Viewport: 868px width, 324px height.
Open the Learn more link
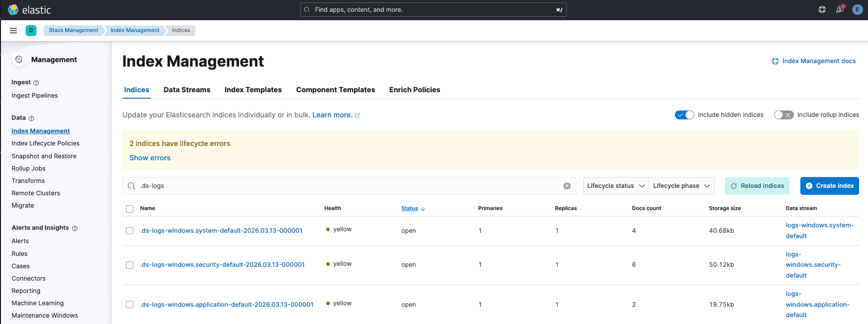(x=332, y=115)
